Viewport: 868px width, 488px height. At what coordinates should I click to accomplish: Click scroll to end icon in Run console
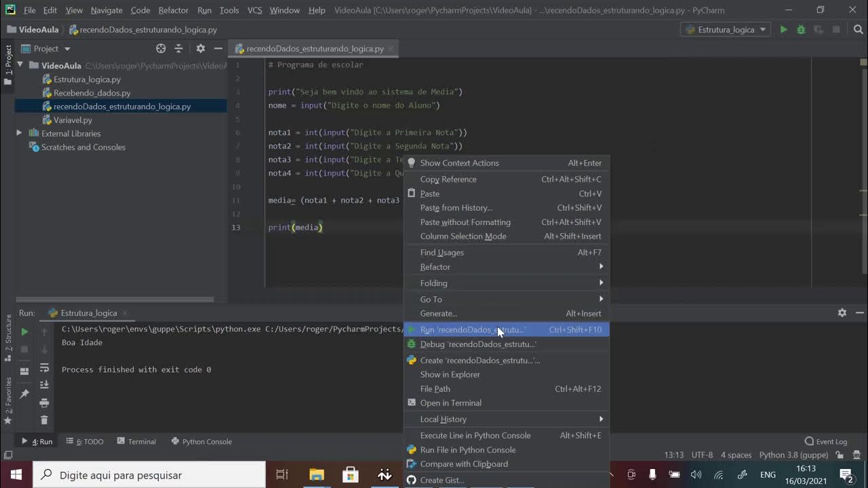(x=44, y=385)
